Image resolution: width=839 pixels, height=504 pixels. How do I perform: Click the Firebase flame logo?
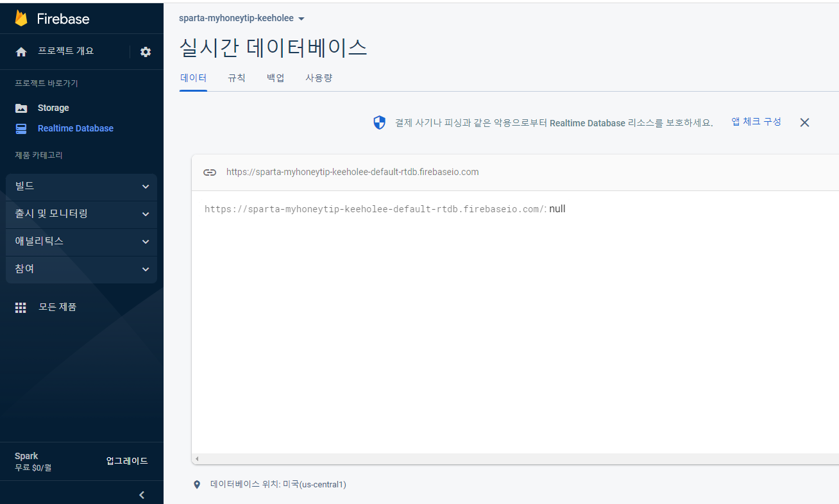coord(21,18)
